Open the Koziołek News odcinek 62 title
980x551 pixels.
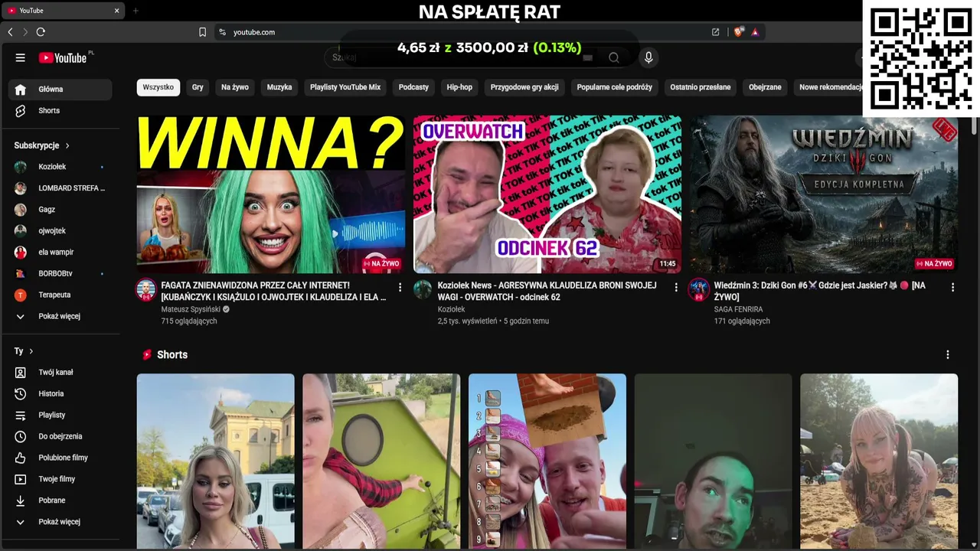[547, 291]
